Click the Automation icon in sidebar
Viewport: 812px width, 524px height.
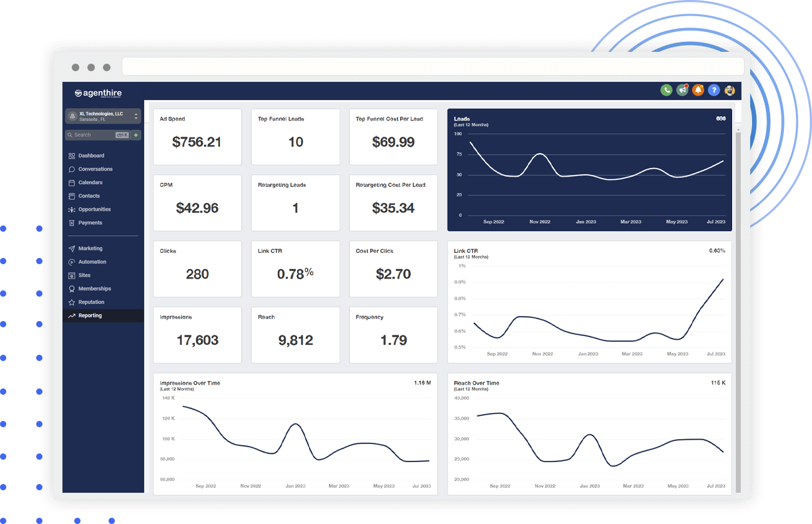[72, 262]
